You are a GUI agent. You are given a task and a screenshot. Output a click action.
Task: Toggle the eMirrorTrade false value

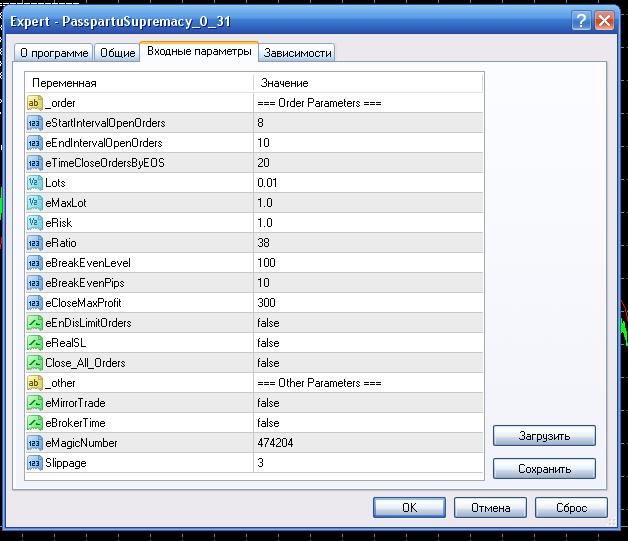tap(368, 403)
